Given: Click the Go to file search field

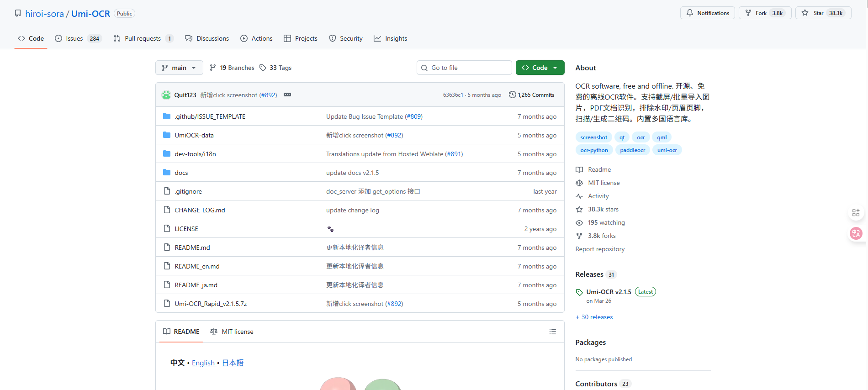Looking at the screenshot, I should point(464,68).
